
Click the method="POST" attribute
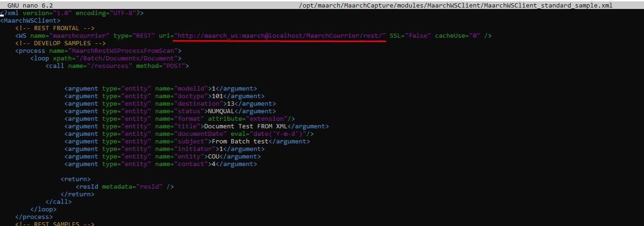tap(162, 66)
